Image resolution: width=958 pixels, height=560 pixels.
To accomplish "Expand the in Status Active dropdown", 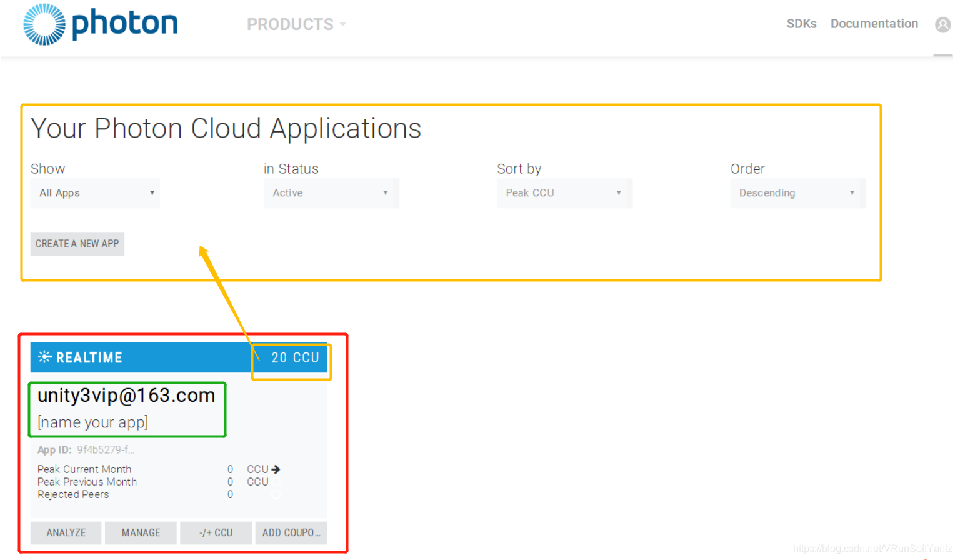I will 331,193.
